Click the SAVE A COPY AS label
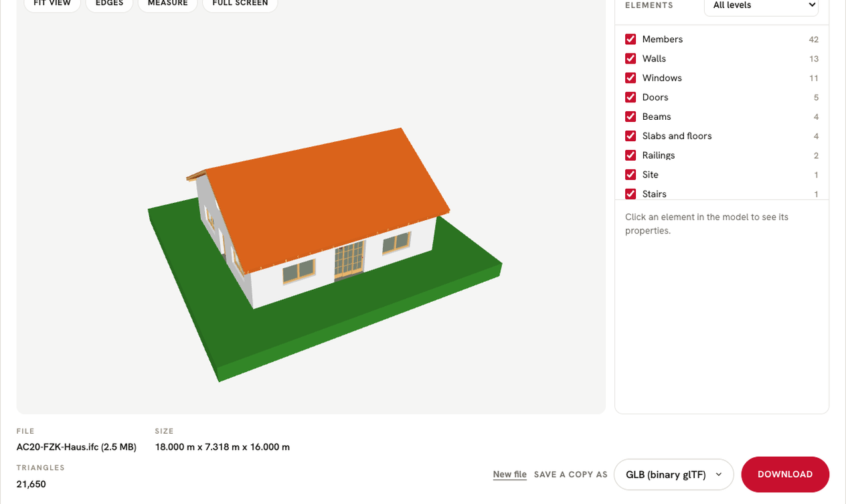 (571, 475)
